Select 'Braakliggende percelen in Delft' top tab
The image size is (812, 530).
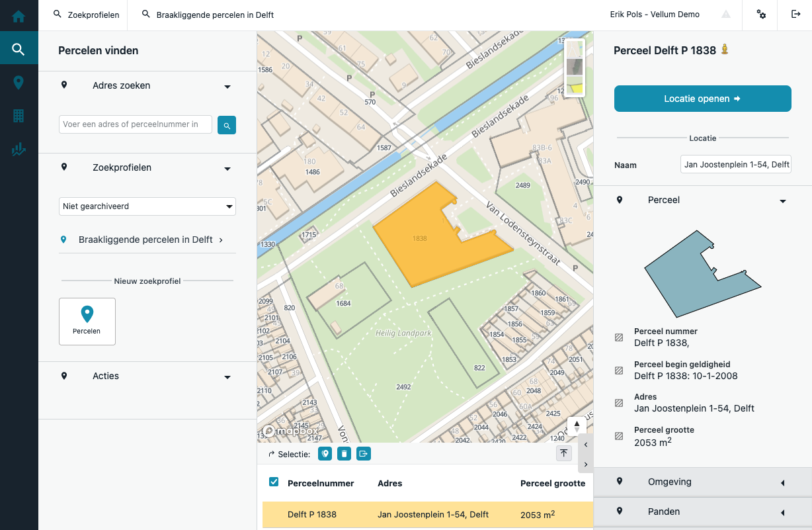click(x=208, y=15)
